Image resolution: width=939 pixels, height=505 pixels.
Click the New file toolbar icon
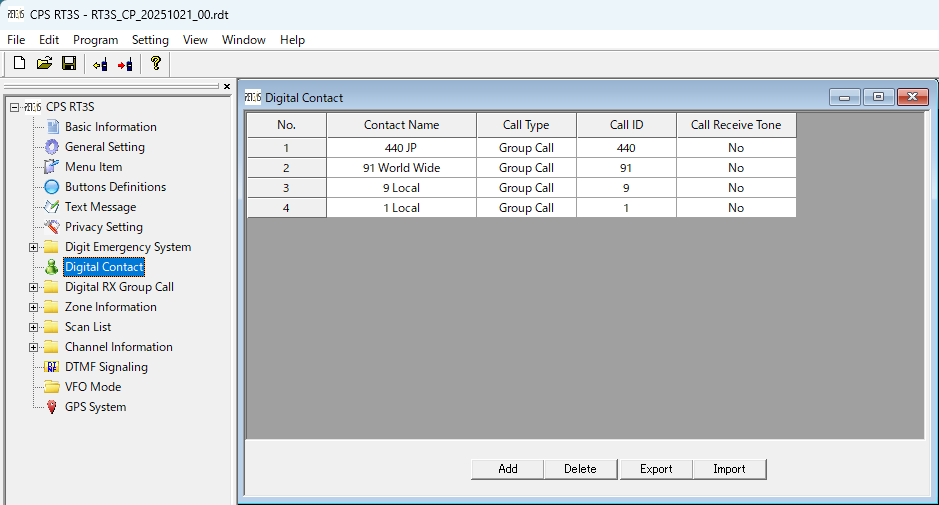click(19, 64)
